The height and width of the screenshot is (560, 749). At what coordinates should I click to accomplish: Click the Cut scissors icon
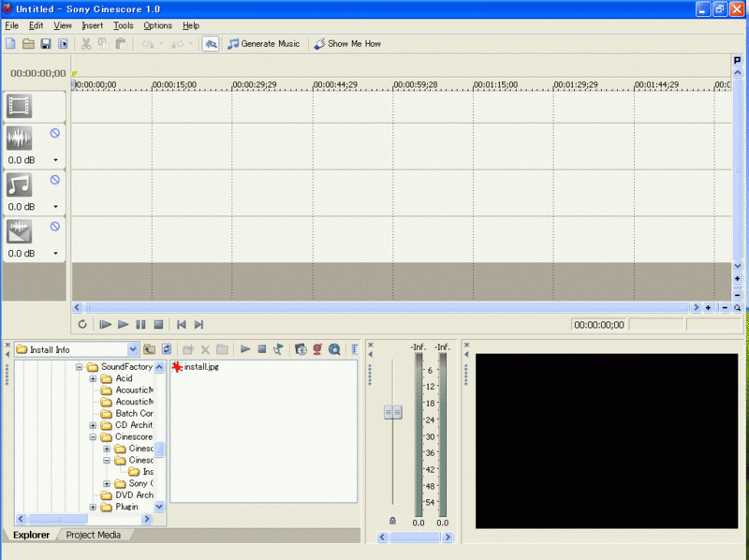click(86, 44)
